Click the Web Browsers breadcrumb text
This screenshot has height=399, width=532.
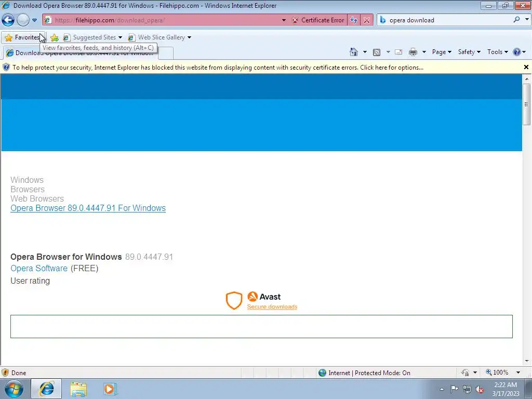pyautogui.click(x=37, y=198)
